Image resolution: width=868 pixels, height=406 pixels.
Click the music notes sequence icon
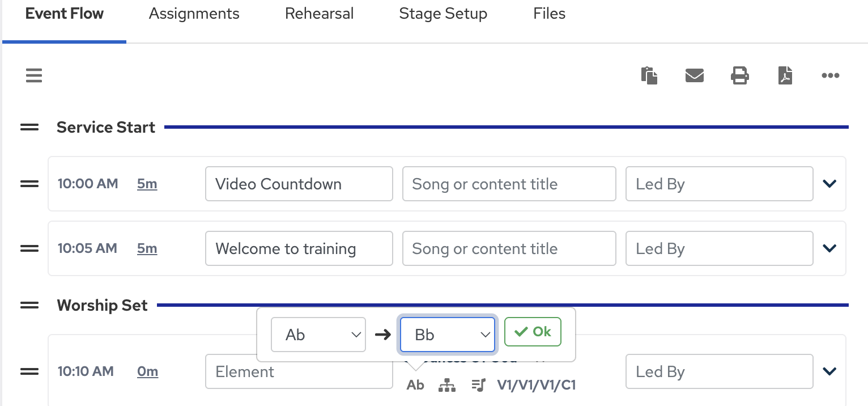(479, 386)
